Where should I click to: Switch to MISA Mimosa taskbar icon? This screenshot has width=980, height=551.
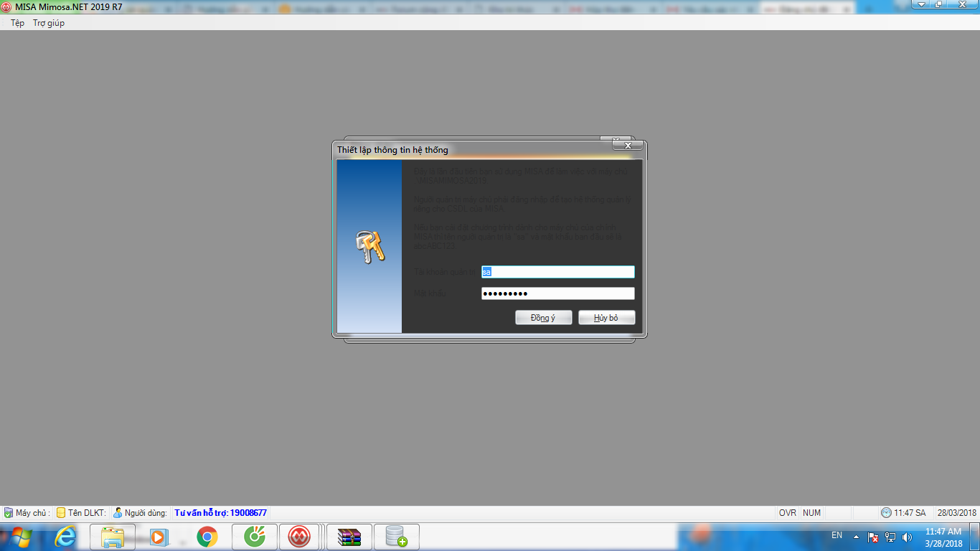click(299, 537)
